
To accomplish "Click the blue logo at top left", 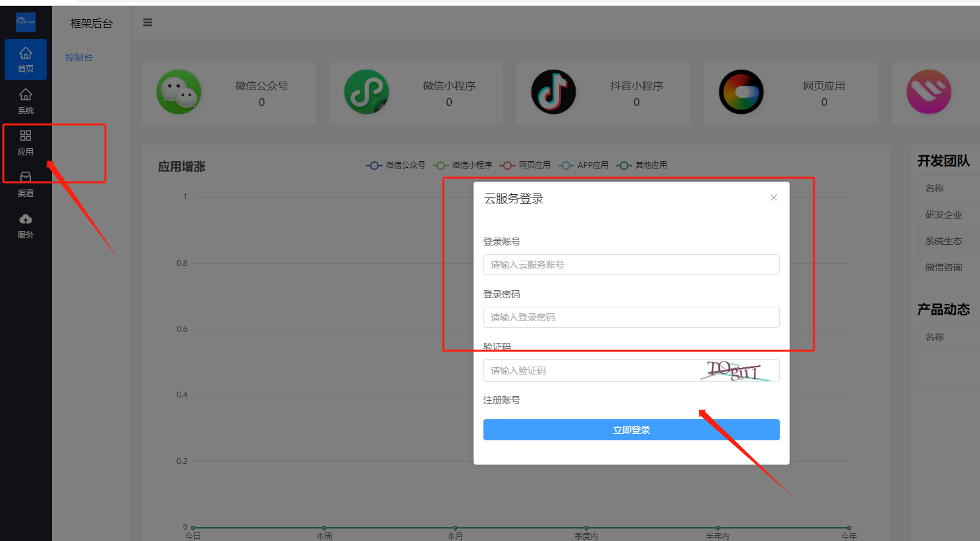I will pyautogui.click(x=26, y=22).
